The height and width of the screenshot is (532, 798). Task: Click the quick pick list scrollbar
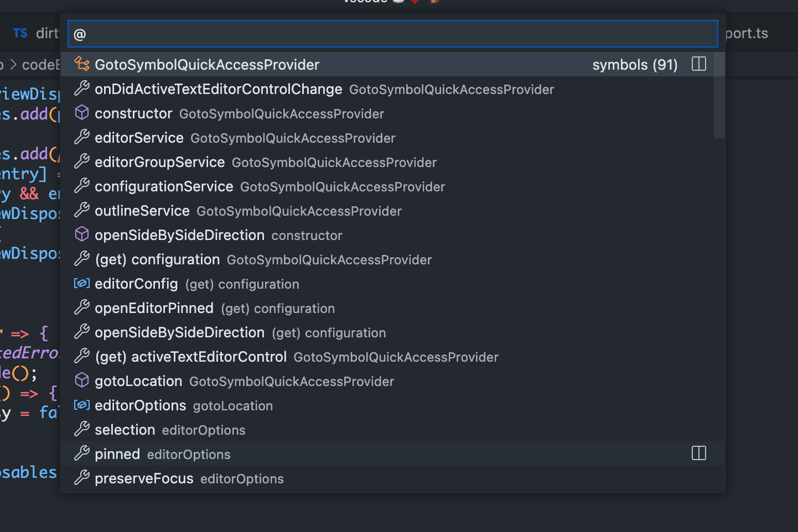[x=719, y=95]
